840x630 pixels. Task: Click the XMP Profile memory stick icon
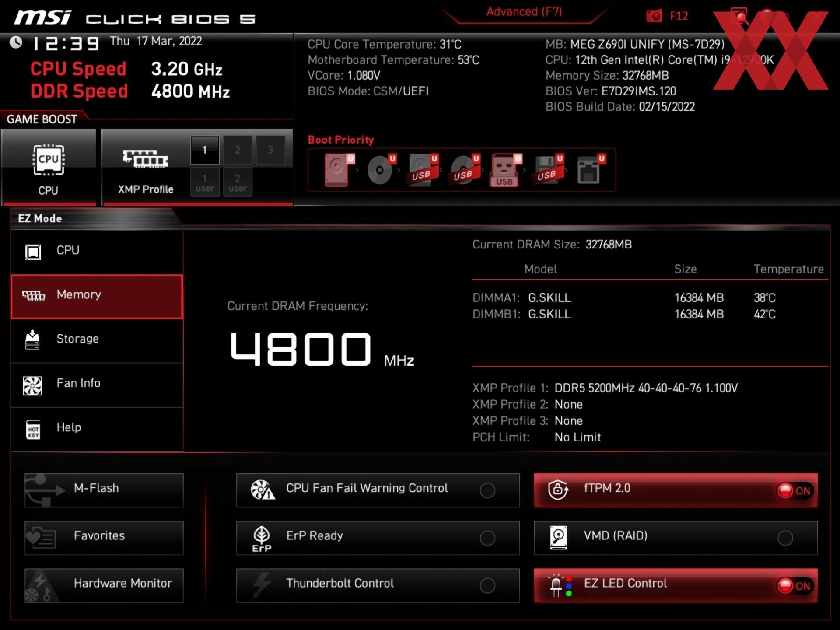click(145, 159)
